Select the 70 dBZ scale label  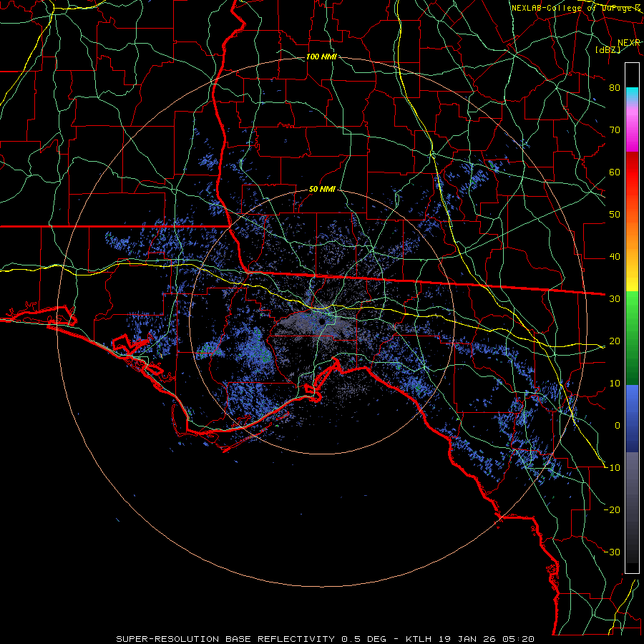click(x=615, y=130)
